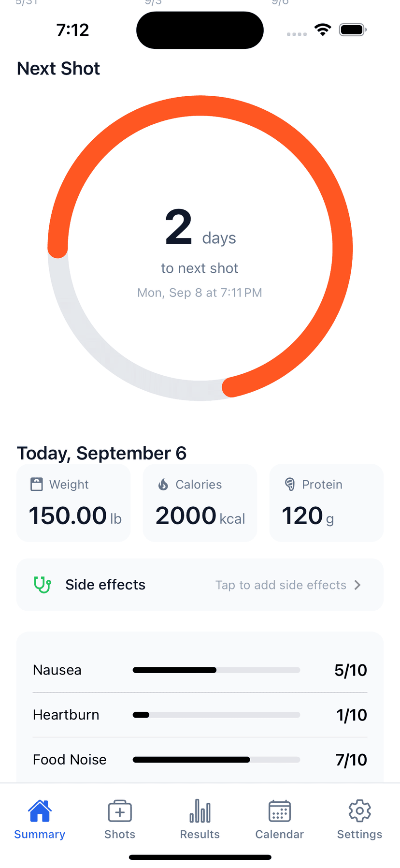The image size is (400, 868).
Task: Tap the Shots medical kit icon
Action: click(120, 811)
